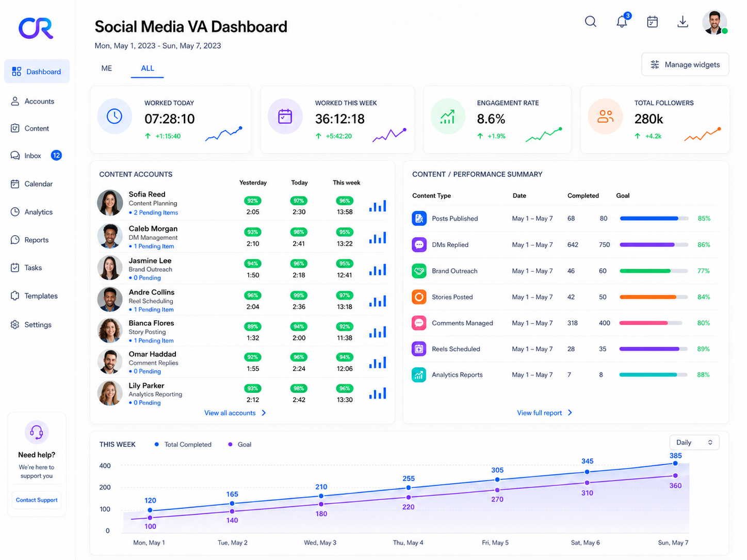Click Total Completed legend item
This screenshot has width=747, height=560.
click(183, 444)
